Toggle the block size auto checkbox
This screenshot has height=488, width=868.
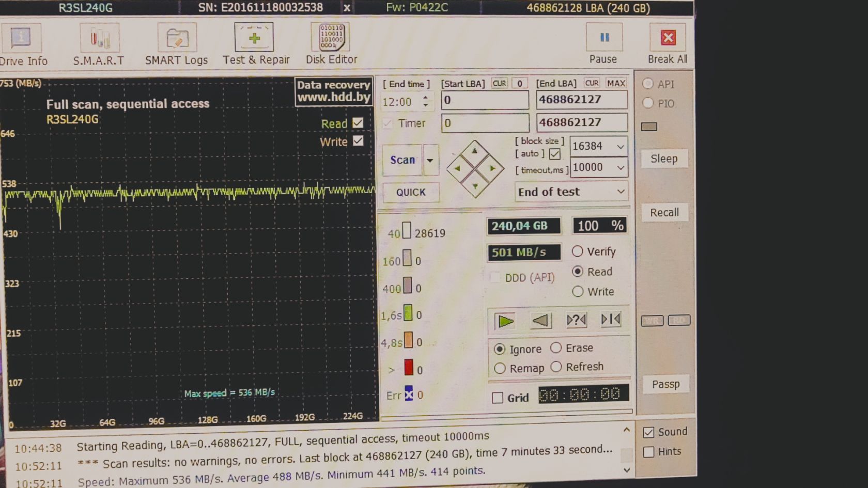555,154
